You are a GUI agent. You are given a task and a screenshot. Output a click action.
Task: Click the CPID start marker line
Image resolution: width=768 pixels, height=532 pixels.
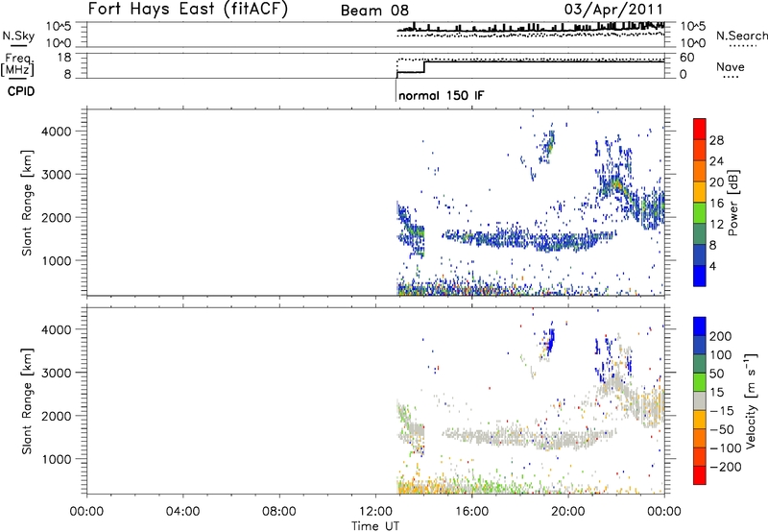(396, 89)
